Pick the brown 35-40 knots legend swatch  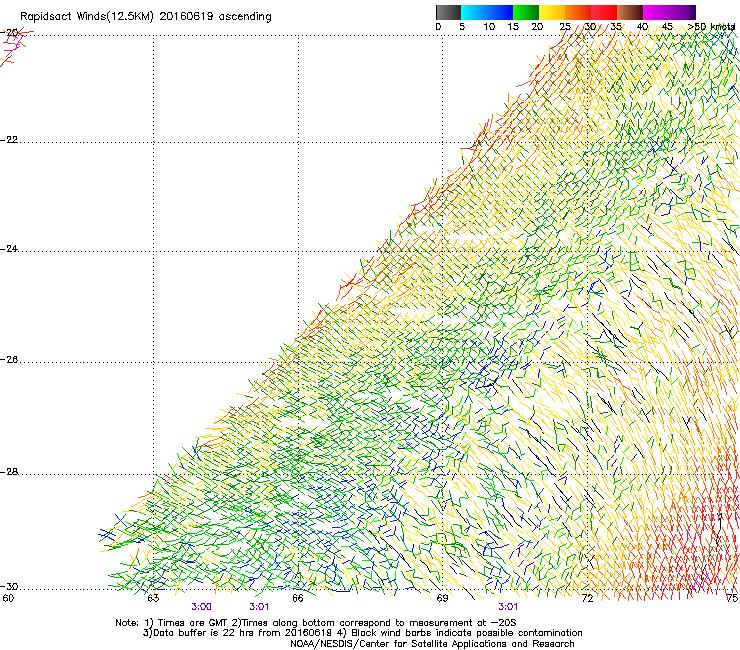click(x=630, y=12)
